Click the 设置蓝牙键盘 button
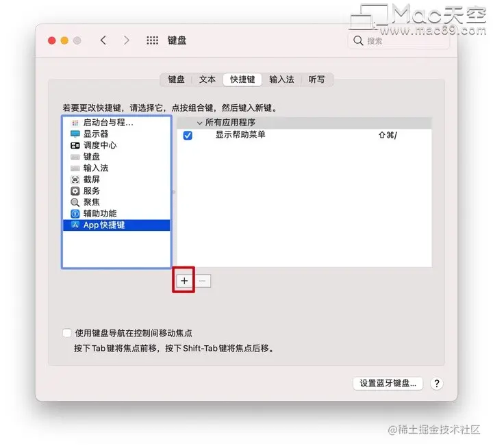 (388, 384)
